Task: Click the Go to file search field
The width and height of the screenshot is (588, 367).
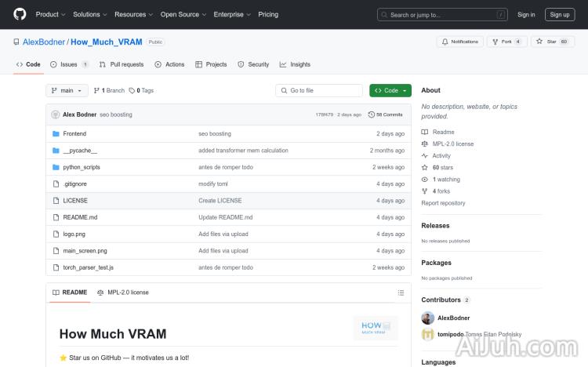Action: [319, 90]
